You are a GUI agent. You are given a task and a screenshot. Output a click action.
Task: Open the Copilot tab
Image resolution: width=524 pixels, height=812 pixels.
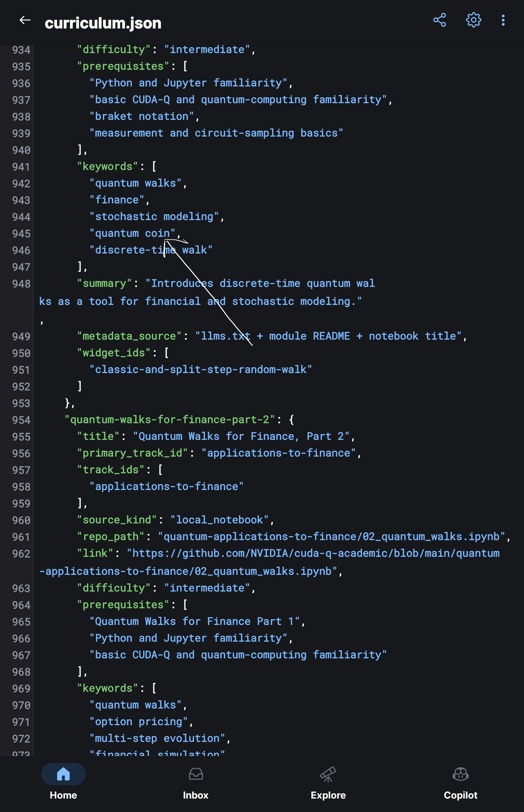point(460,783)
